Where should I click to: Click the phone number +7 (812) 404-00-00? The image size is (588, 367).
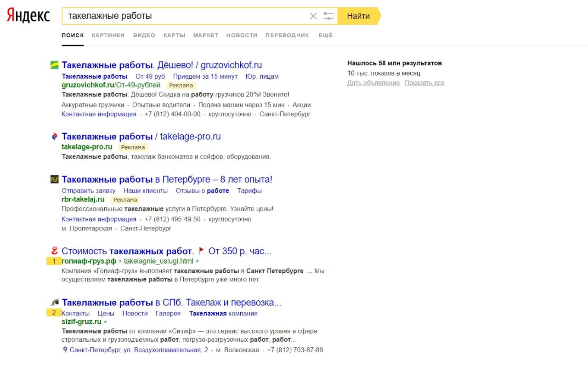tap(173, 114)
